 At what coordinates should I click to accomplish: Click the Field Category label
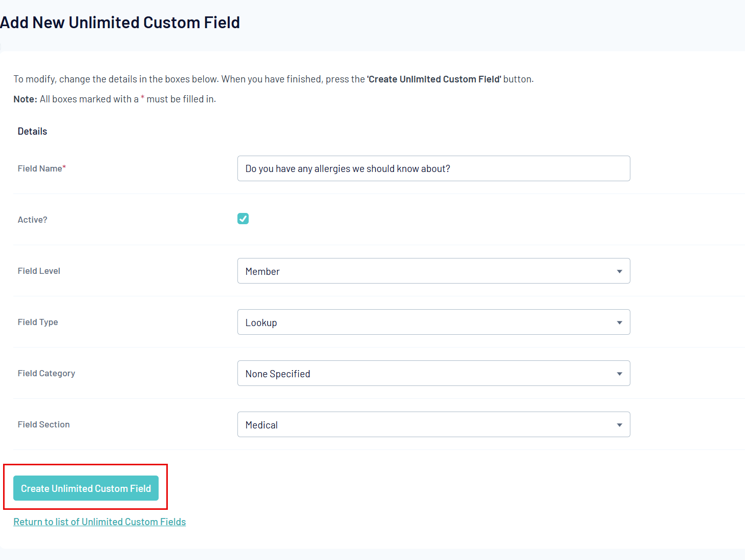(x=46, y=373)
